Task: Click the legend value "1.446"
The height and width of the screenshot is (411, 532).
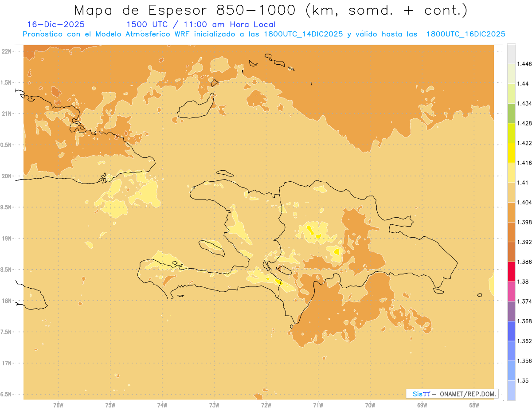Action: click(x=525, y=64)
